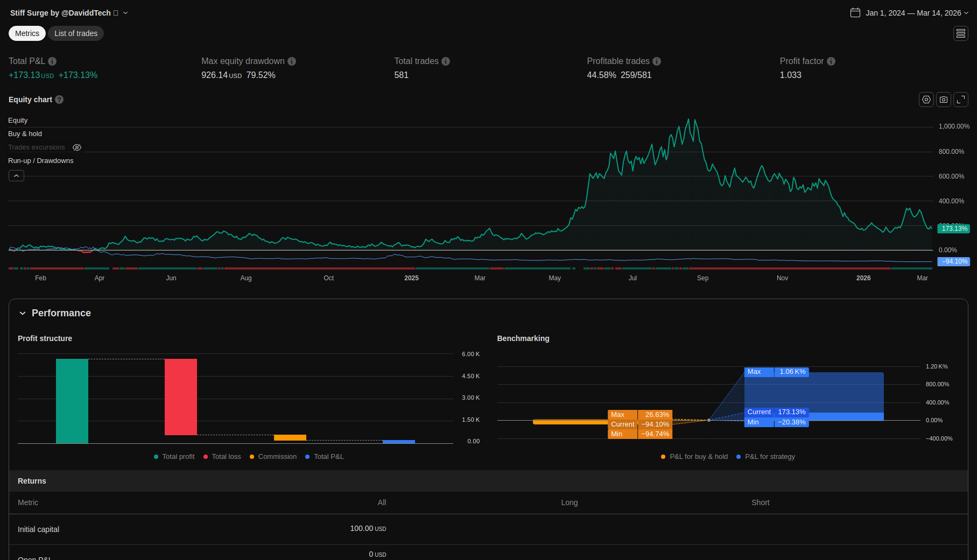Click the help icon next to Equity chart
977x560 pixels.
tap(59, 100)
